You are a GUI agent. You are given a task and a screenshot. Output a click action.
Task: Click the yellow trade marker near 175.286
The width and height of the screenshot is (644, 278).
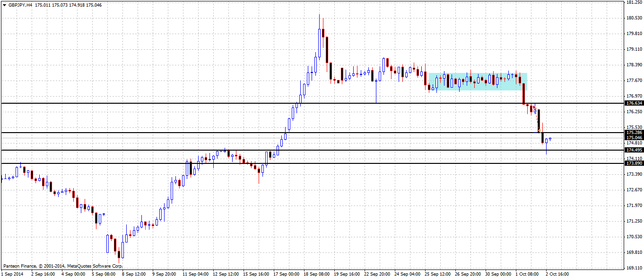pyautogui.click(x=540, y=130)
